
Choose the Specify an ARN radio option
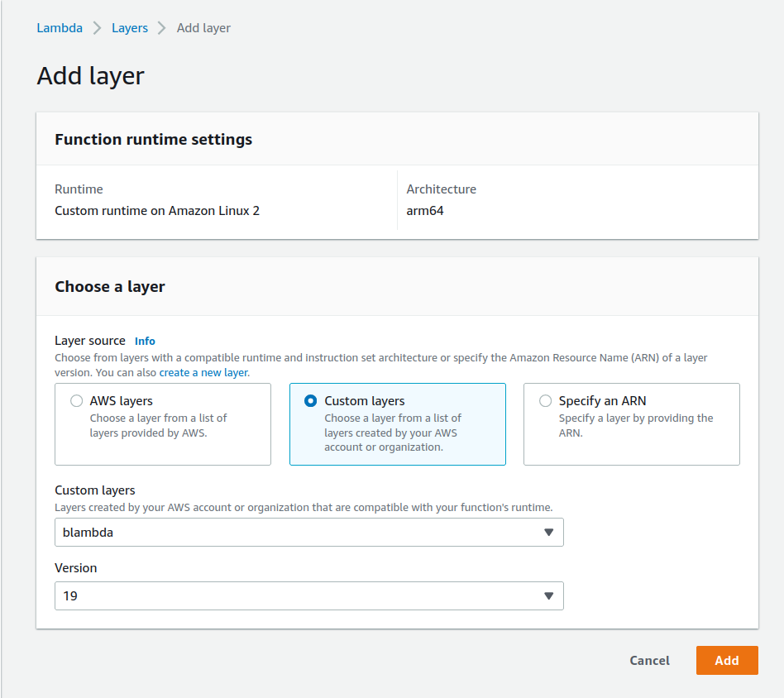[x=546, y=401]
